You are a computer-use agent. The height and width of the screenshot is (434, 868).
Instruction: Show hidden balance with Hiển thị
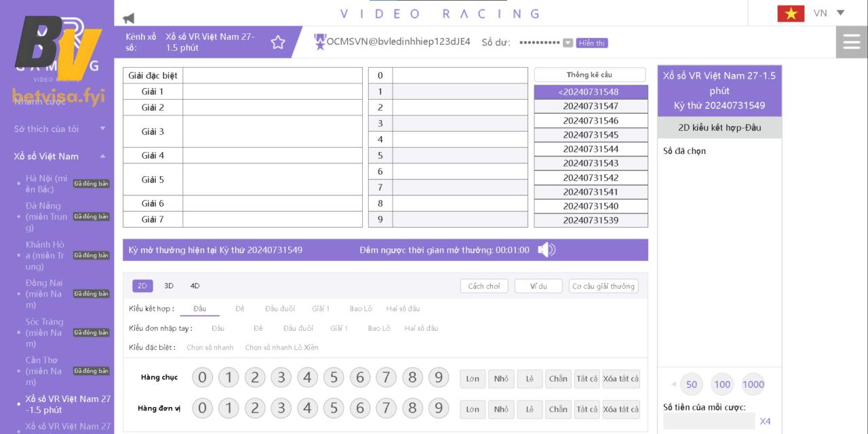coord(591,43)
